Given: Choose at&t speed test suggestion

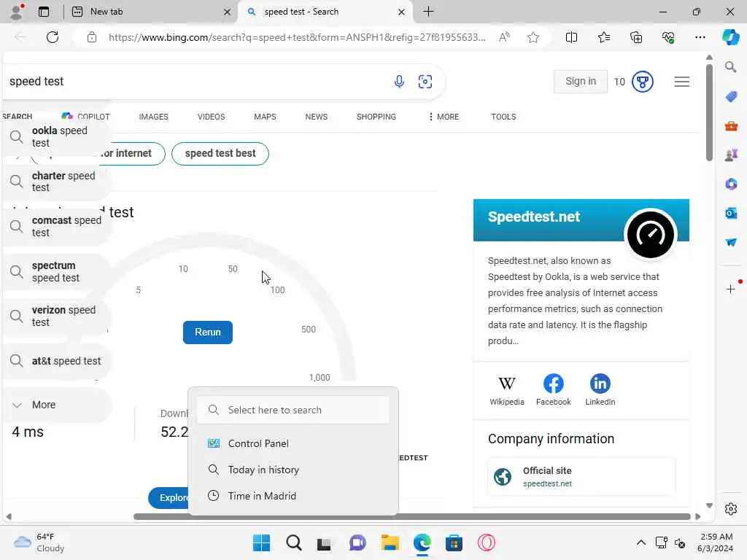Looking at the screenshot, I should (x=58, y=361).
